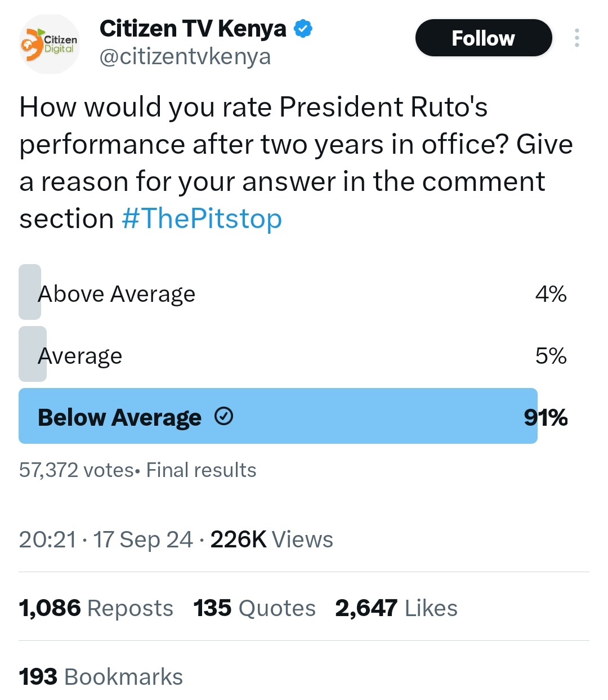This screenshot has height=700, width=608.
Task: Click the 91% result label
Action: click(x=546, y=417)
